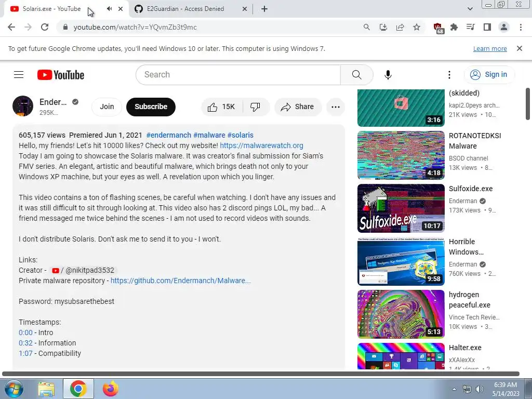532x399 pixels.
Task: Show hidden tray icons arrow
Action: pyautogui.click(x=454, y=389)
